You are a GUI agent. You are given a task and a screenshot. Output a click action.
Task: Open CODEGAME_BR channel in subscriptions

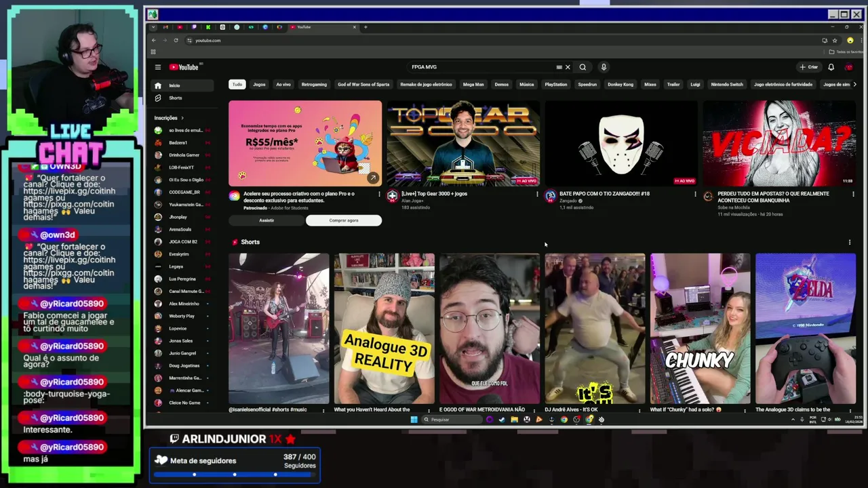[184, 192]
